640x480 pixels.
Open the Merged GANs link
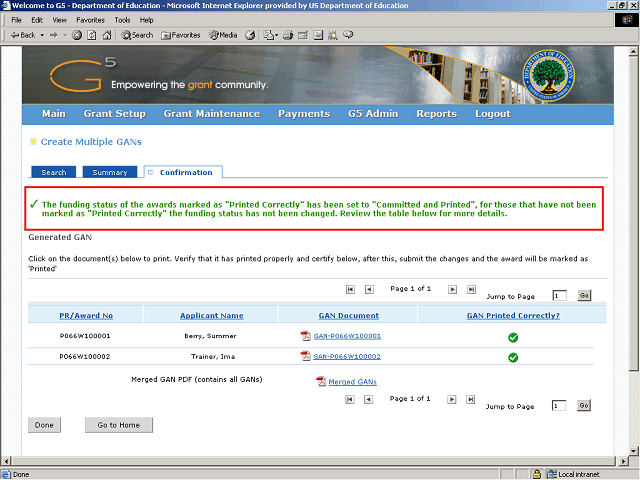point(353,382)
